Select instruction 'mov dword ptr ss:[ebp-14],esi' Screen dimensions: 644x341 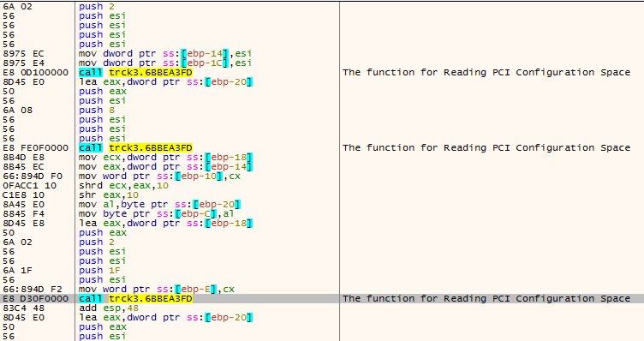pyautogui.click(x=165, y=53)
